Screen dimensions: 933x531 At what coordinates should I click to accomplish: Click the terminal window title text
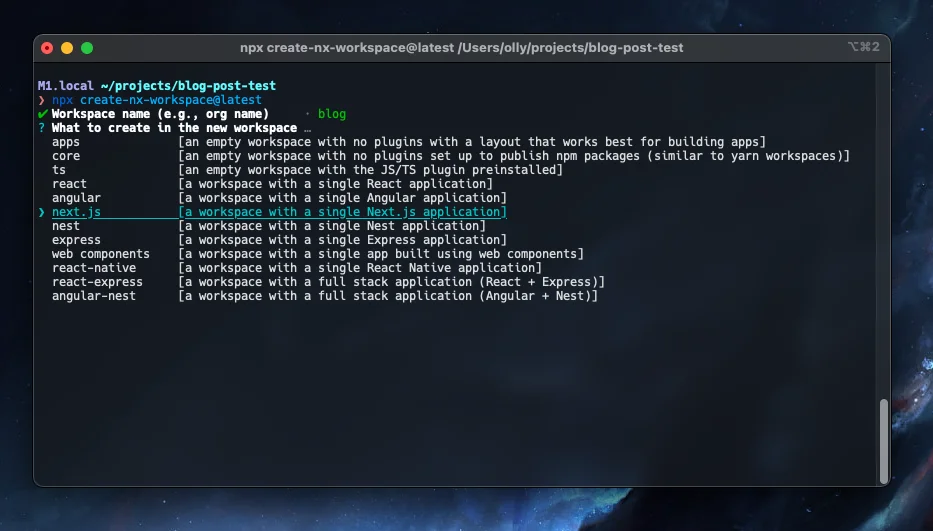point(461,47)
